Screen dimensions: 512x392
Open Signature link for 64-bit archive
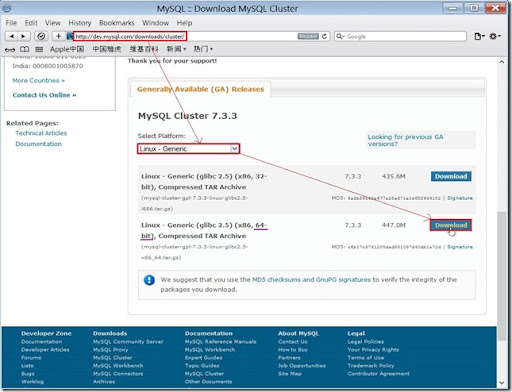click(x=460, y=247)
